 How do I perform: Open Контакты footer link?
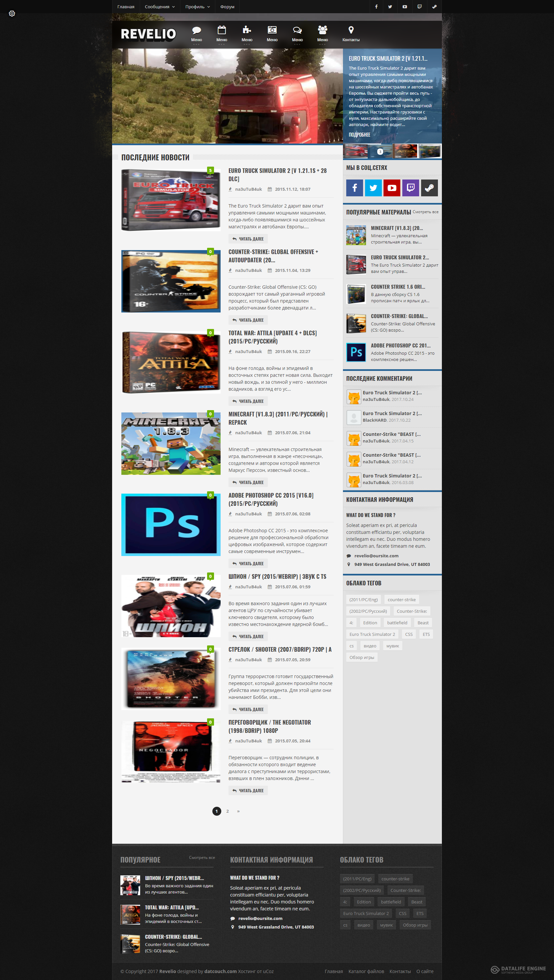400,971
